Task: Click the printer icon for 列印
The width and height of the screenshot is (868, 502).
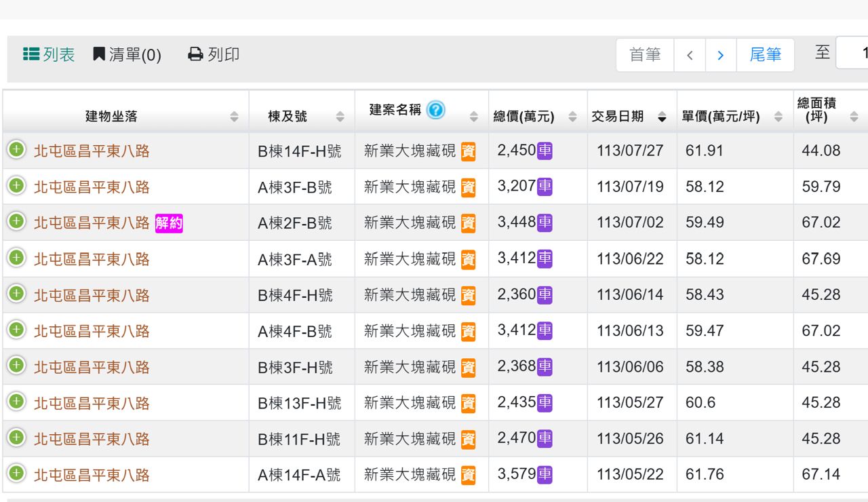Action: click(195, 54)
